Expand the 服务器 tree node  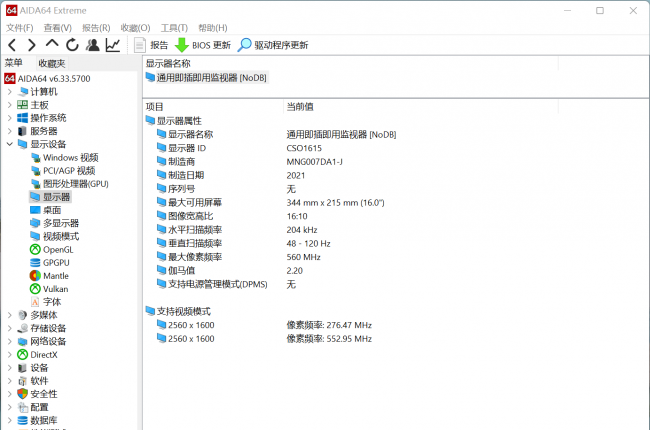click(x=10, y=131)
